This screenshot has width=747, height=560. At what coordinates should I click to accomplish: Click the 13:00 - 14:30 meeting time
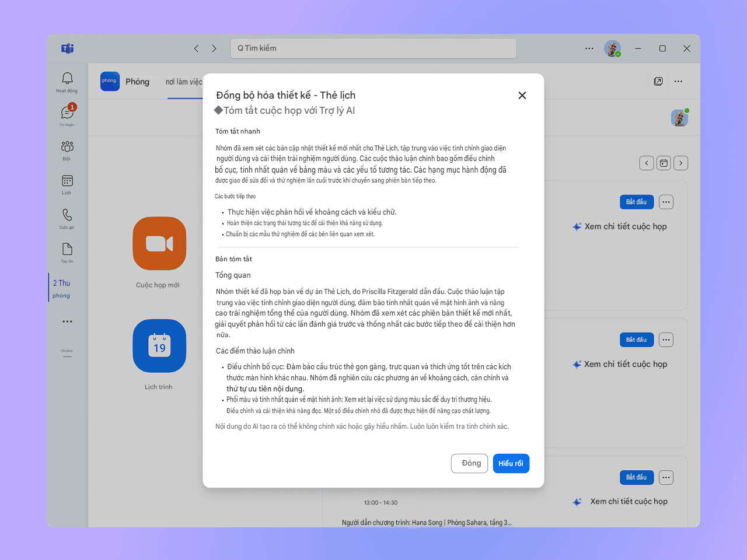381,503
